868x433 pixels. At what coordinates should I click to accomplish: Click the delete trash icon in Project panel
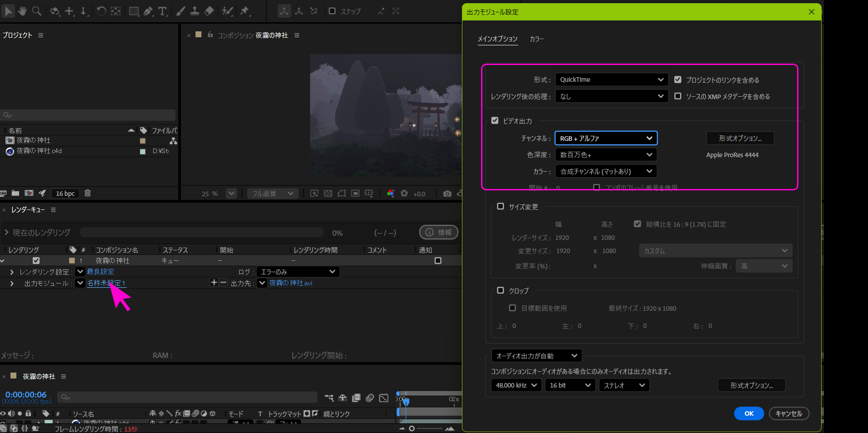pyautogui.click(x=88, y=193)
